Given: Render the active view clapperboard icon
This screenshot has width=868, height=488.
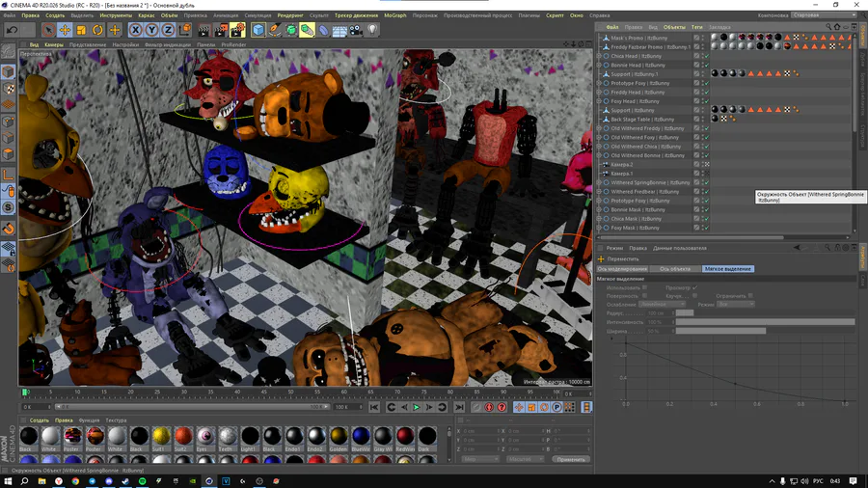Looking at the screenshot, I should click(x=204, y=30).
